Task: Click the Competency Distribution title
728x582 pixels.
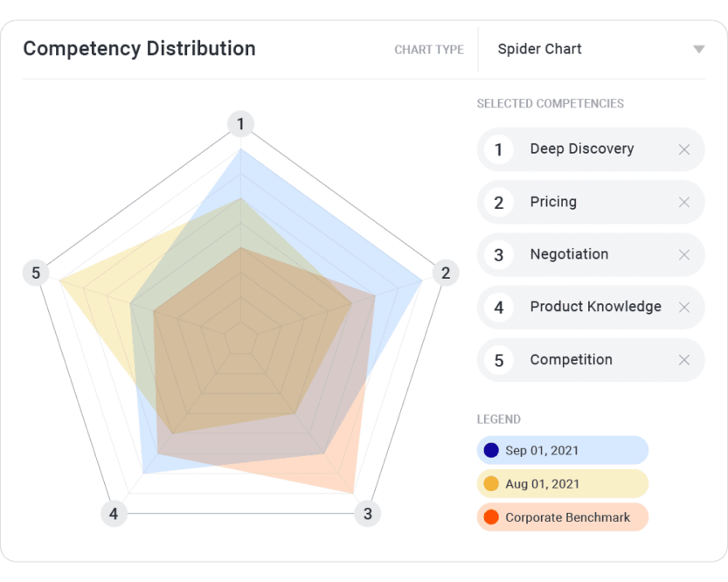Action: tap(139, 49)
